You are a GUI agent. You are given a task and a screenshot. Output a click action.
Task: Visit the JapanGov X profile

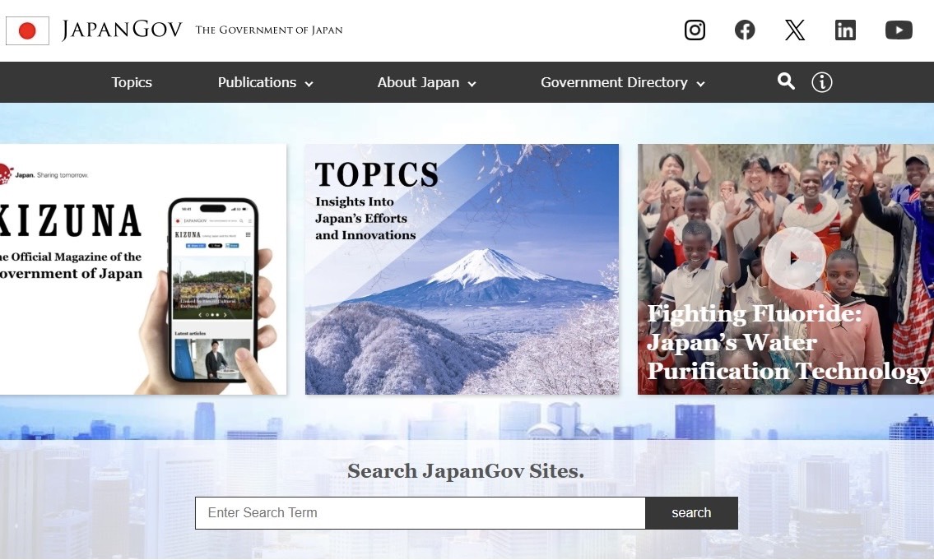click(794, 30)
